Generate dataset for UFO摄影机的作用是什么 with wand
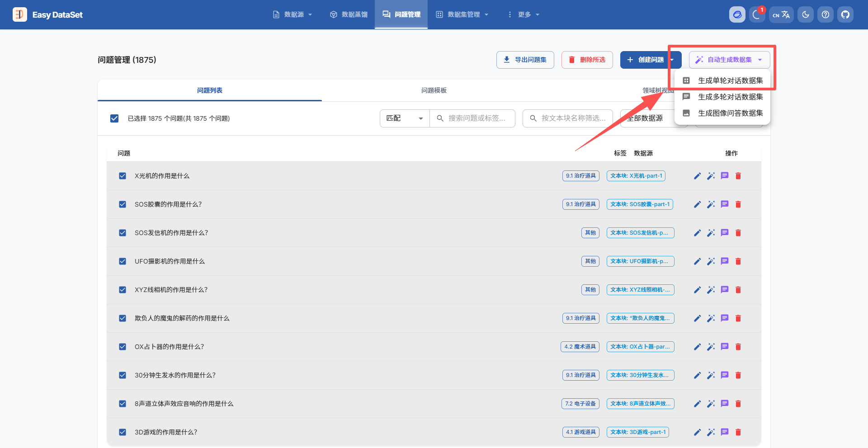Screen dimensions: 868x448 pos(711,261)
